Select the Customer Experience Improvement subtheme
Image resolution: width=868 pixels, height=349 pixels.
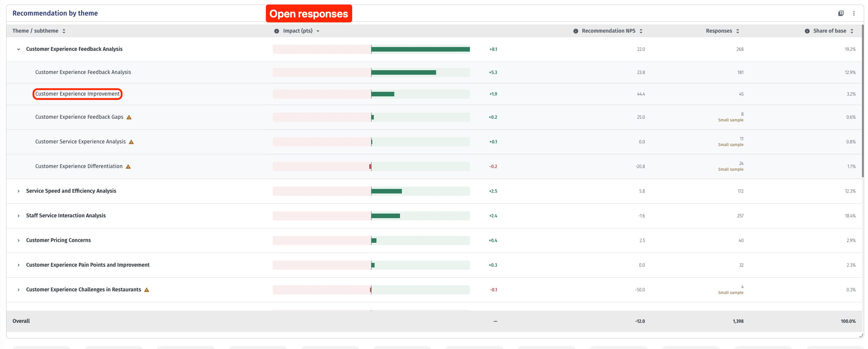[77, 94]
